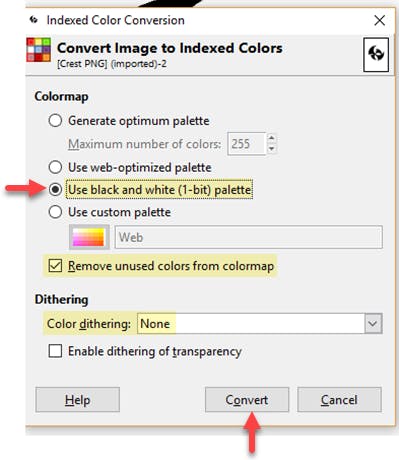Click the indexed colors grid icon
This screenshot has width=399, height=460.
coord(39,50)
